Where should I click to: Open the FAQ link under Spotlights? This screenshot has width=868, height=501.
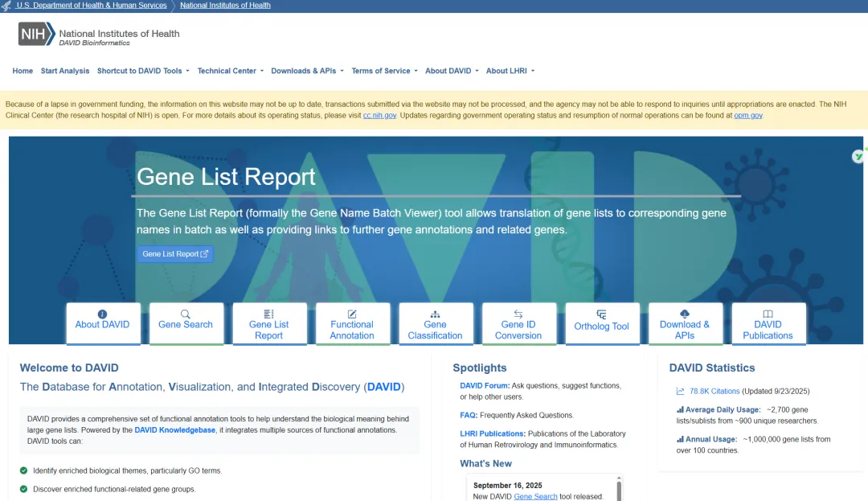(469, 415)
